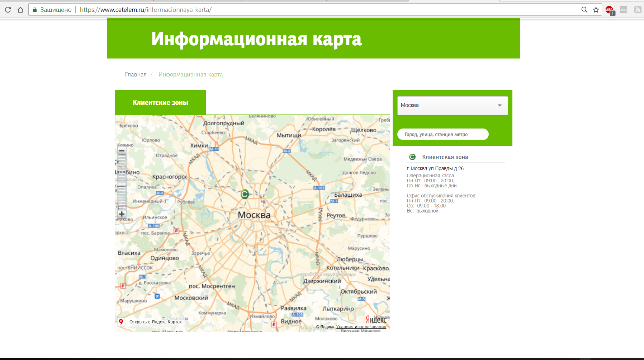Click the dropdown arrow of city selector
Screen dimensions: 644x360
pos(499,106)
